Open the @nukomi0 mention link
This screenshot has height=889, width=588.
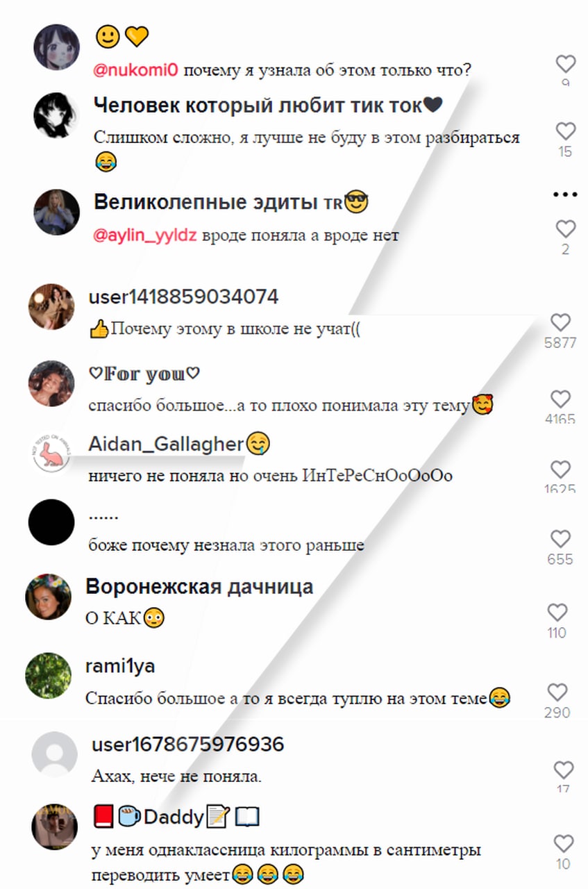point(137,69)
